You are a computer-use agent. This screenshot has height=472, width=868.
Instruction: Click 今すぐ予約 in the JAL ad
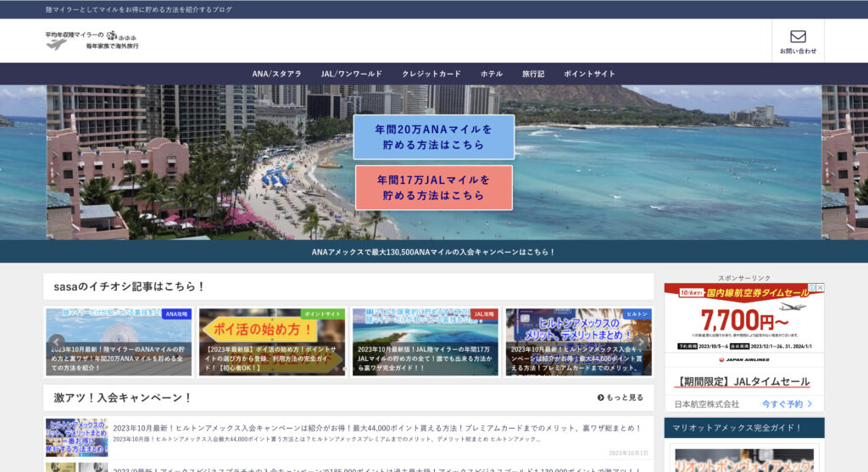[x=787, y=404]
